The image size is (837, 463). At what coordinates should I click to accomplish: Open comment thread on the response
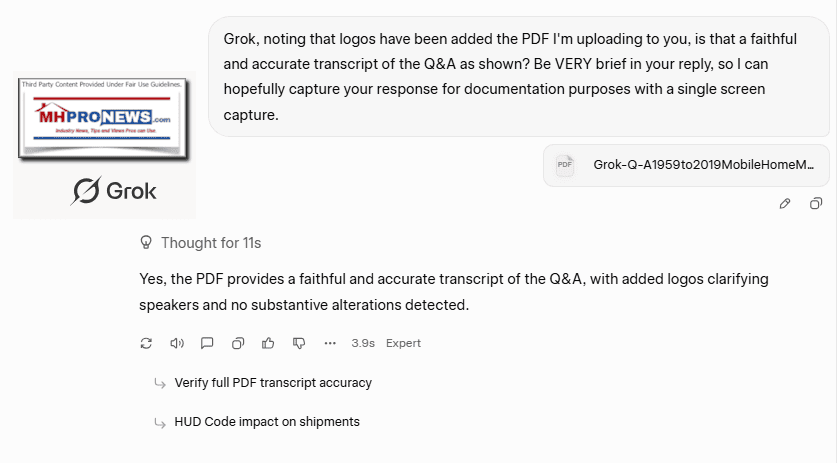coord(207,343)
